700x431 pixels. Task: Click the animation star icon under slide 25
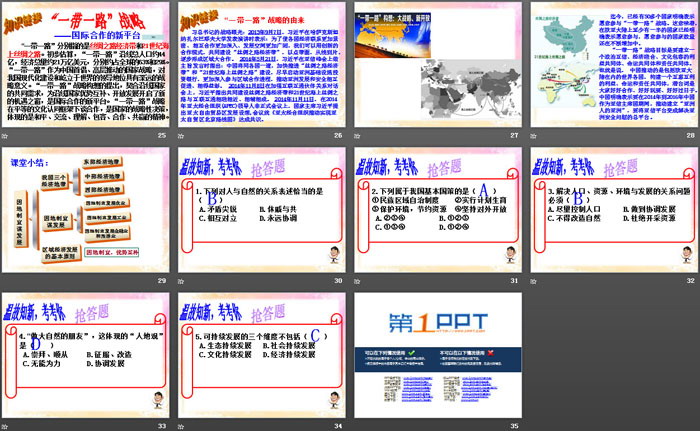click(4, 135)
